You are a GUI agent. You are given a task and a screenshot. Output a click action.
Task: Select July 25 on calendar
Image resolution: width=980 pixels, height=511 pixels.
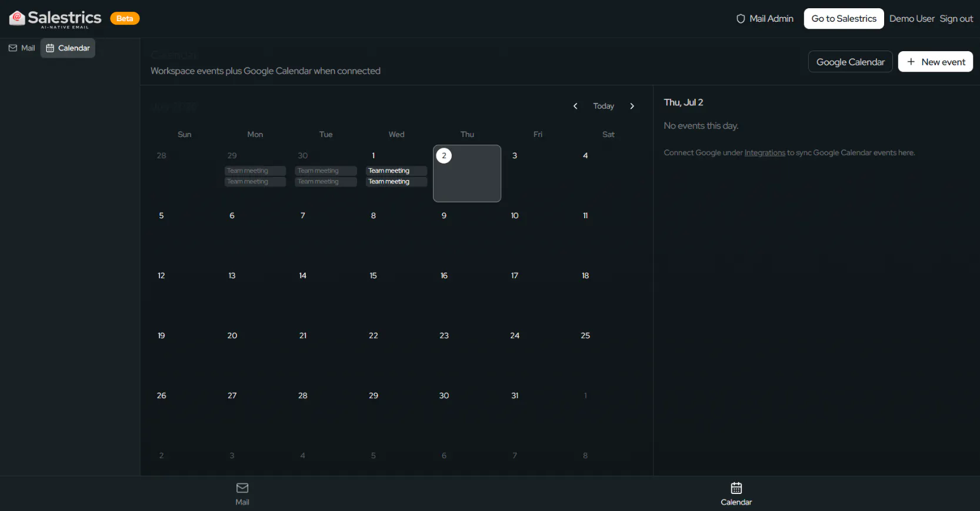coord(608,353)
